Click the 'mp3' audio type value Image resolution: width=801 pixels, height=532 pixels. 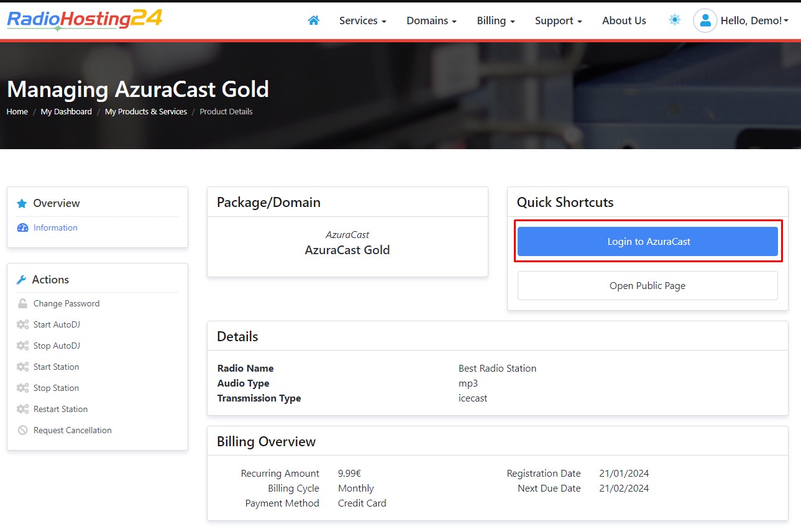point(468,383)
